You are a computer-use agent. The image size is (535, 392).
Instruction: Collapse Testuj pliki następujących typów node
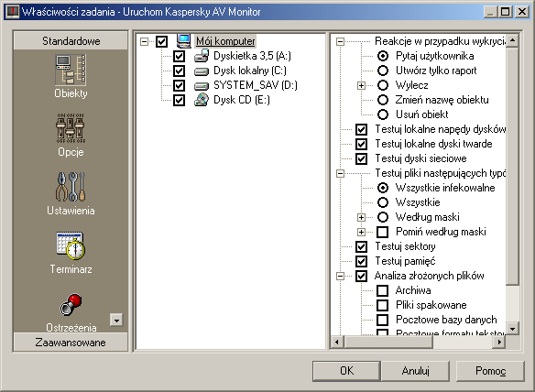[x=340, y=174]
